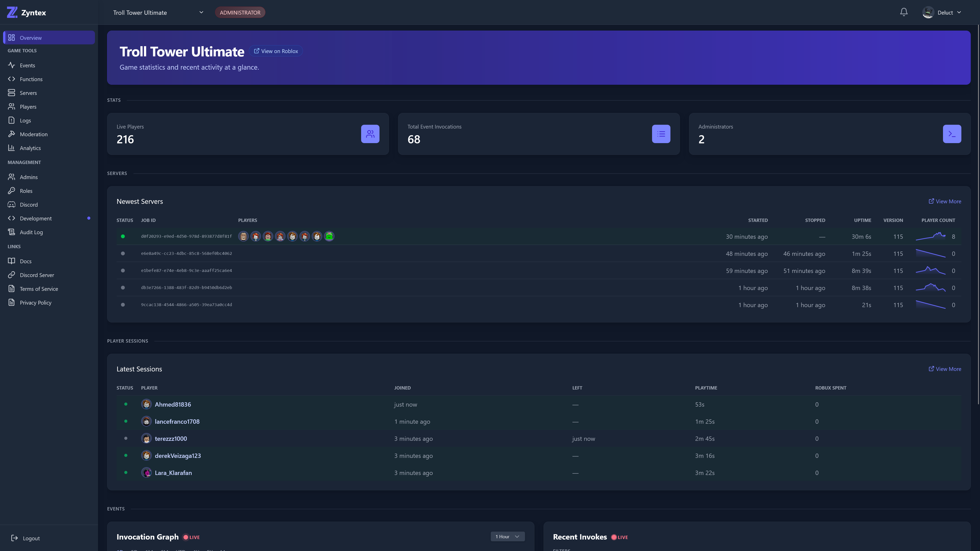The height and width of the screenshot is (551, 980).
Task: Click the Discord icon under Management
Action: pyautogui.click(x=11, y=204)
